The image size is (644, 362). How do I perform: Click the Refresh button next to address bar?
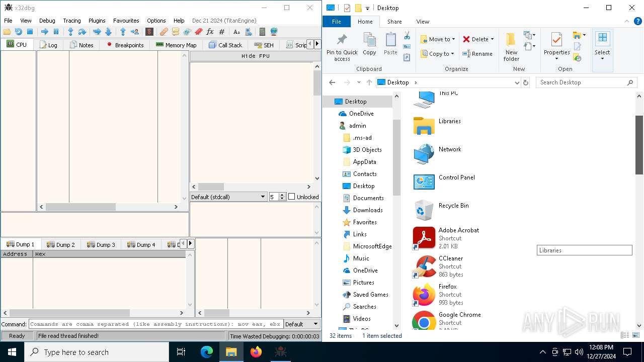[x=526, y=82]
